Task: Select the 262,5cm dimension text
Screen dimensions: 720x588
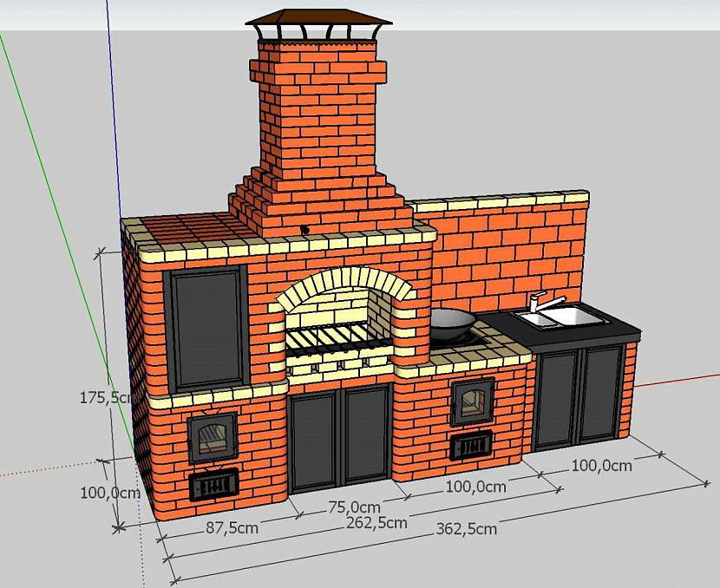Action: click(376, 523)
